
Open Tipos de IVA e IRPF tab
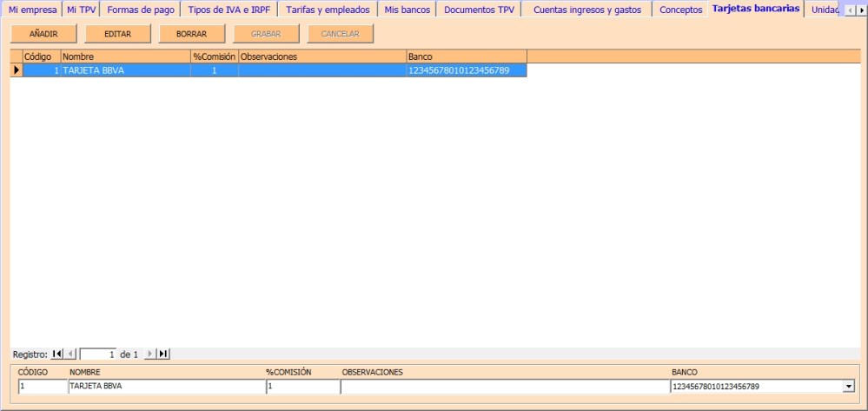229,10
